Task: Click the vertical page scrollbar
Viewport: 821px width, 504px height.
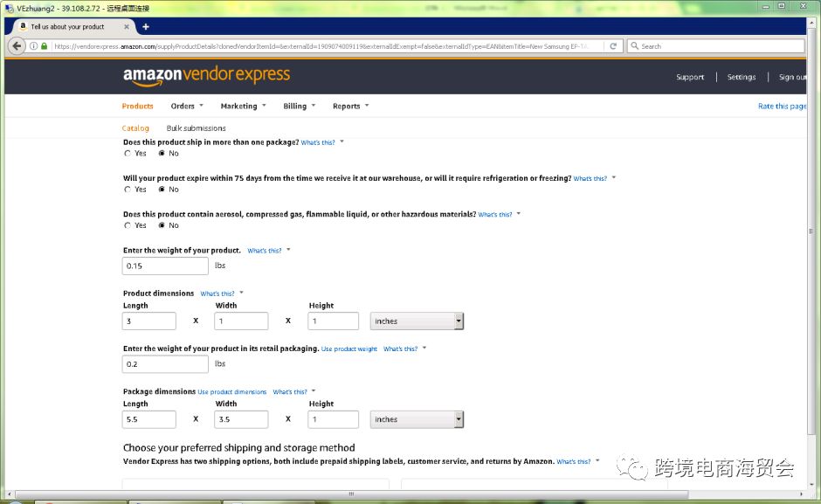Action: pyautogui.click(x=811, y=231)
